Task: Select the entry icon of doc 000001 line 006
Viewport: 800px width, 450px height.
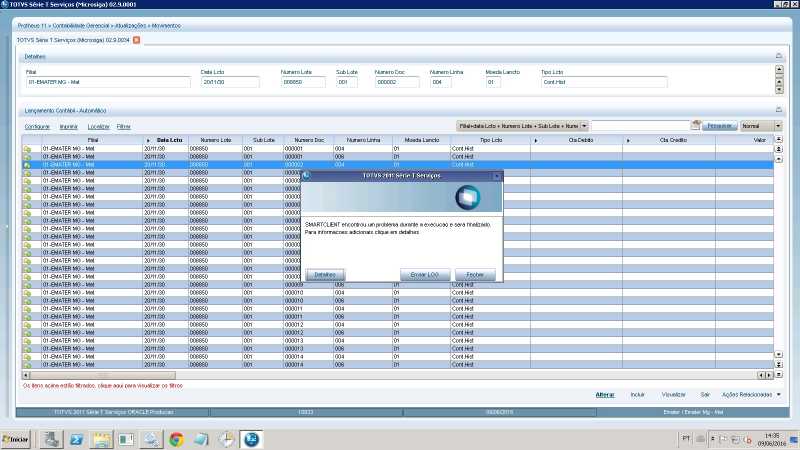Action: point(27,157)
